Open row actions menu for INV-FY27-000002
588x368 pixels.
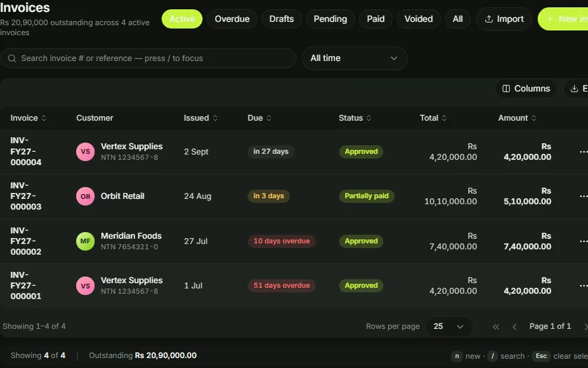(x=583, y=241)
